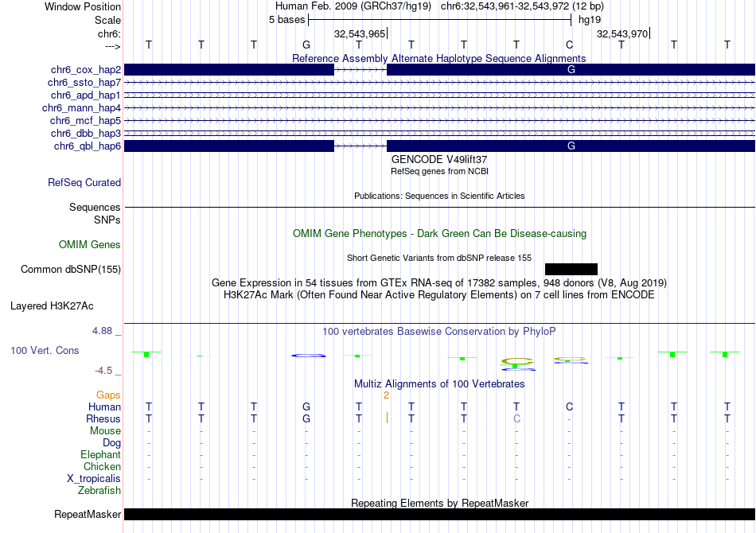Click the SNPs track label
Viewport: 756px width, 533px height.
click(x=107, y=220)
